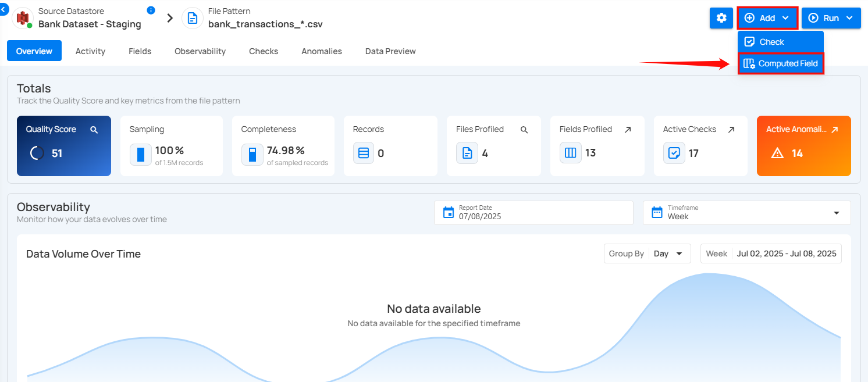
Task: Click the search icon on Files Profiled
Action: point(524,130)
